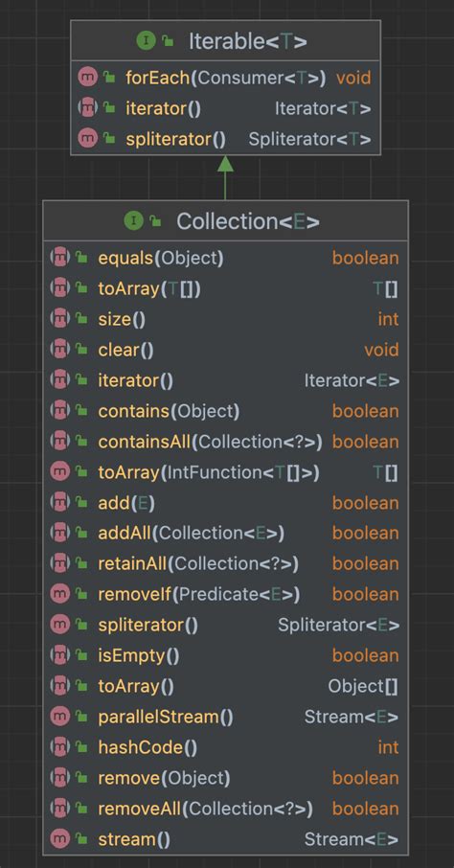This screenshot has width=454, height=868.
Task: Click the interface icon beside Iterable<T>
Action: (147, 41)
